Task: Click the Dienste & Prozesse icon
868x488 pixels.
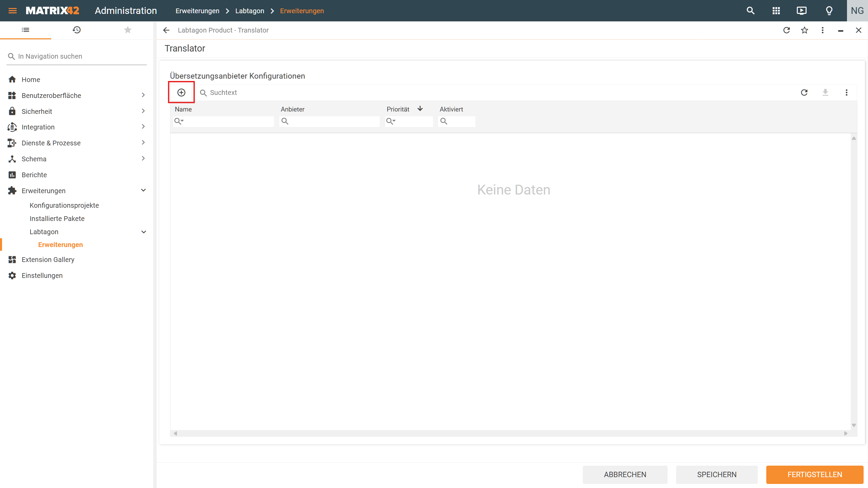Action: coord(12,143)
